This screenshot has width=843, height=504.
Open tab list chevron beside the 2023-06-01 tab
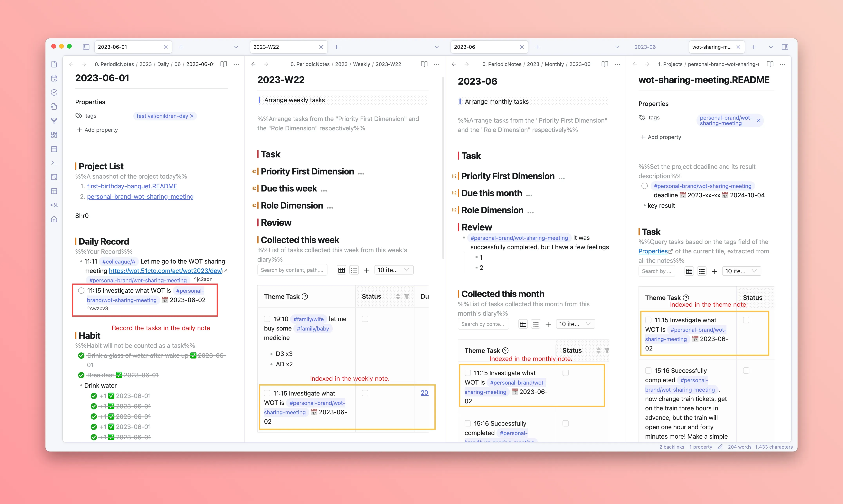236,47
